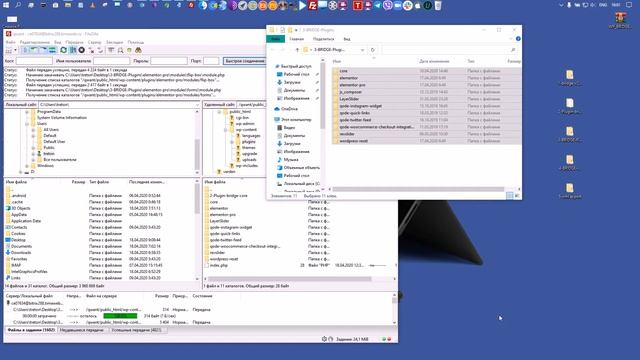Click the Explorer refresh button
640x360 pixels.
pos(373,50)
